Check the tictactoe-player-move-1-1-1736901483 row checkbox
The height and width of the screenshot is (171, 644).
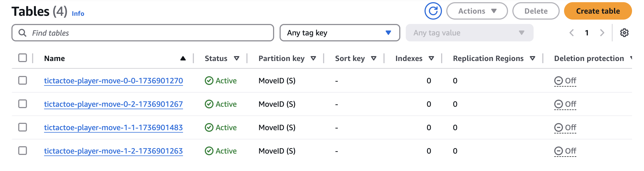point(23,127)
